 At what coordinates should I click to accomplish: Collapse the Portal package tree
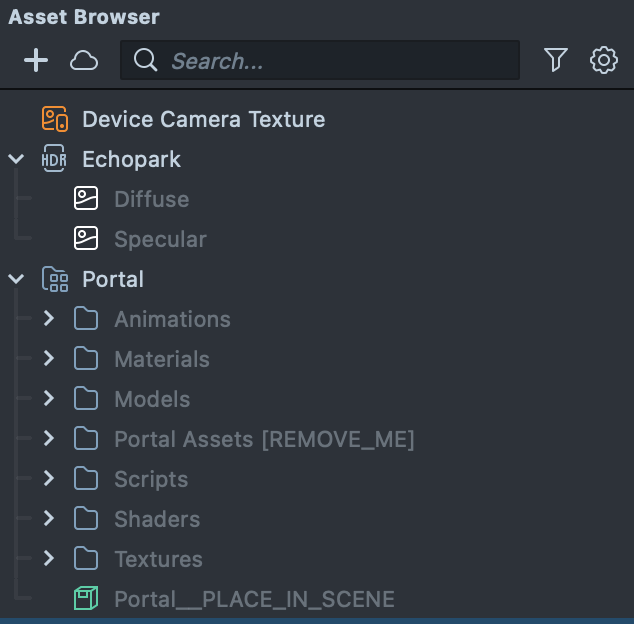pyautogui.click(x=16, y=279)
